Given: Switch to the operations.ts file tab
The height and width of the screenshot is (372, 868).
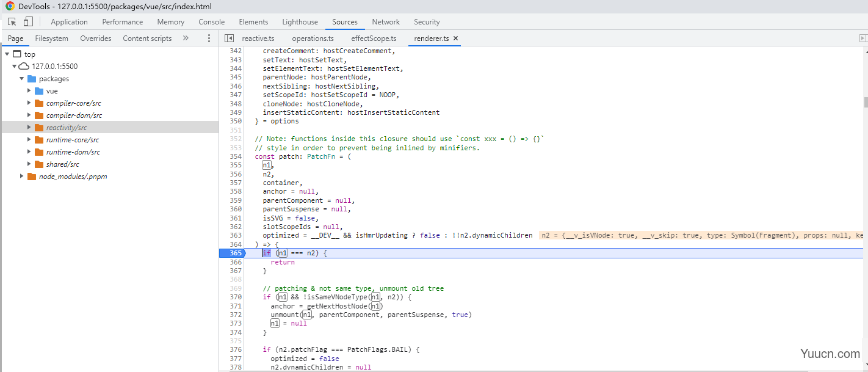Looking at the screenshot, I should [313, 38].
